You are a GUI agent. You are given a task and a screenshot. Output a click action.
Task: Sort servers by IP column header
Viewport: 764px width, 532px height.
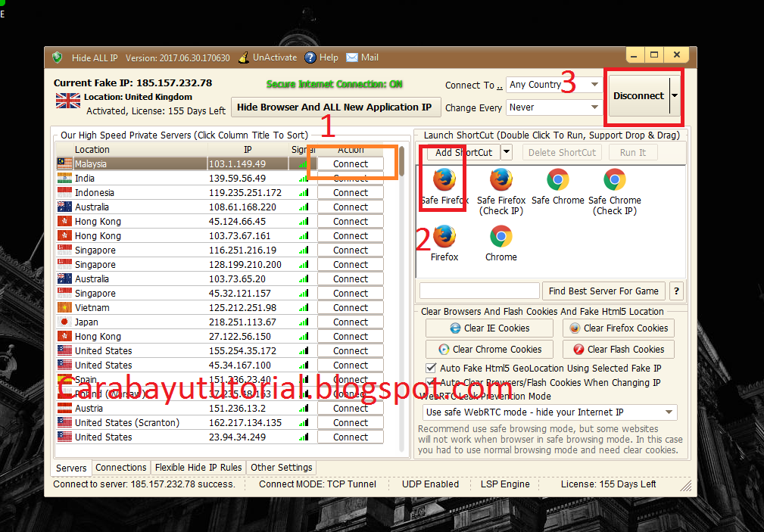point(248,150)
